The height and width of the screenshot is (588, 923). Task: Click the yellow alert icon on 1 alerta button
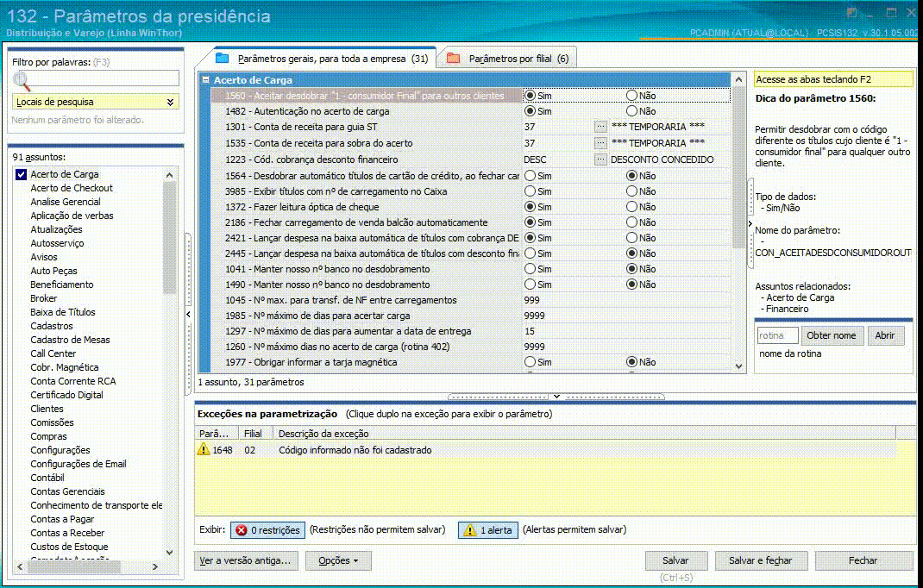pyautogui.click(x=470, y=530)
